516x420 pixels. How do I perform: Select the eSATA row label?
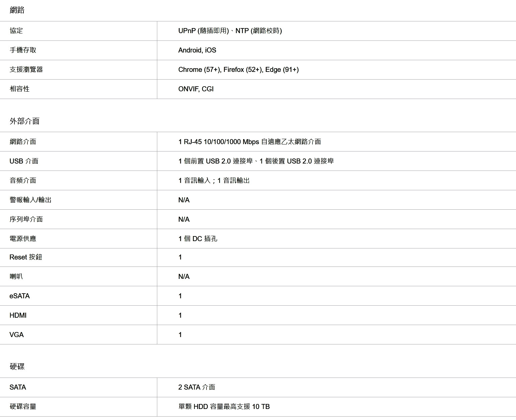pos(19,296)
